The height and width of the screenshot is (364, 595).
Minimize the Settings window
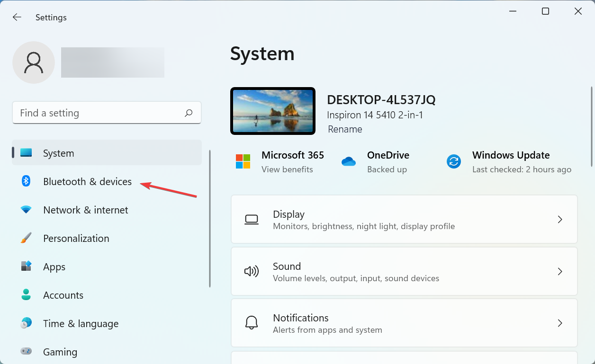(513, 11)
